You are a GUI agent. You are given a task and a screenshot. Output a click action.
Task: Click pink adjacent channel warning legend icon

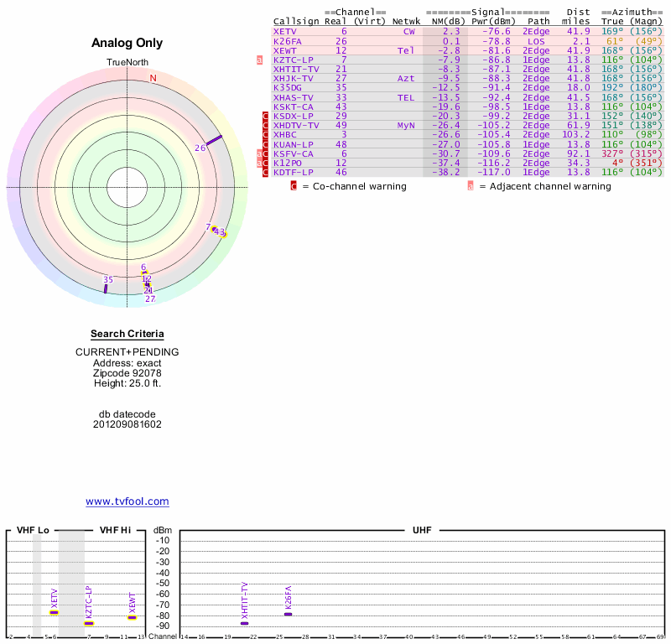(470, 186)
